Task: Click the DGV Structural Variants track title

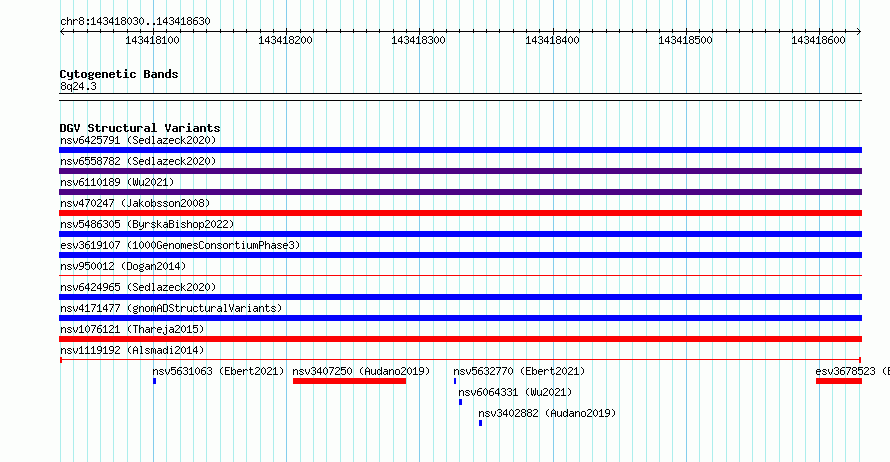Action: tap(140, 128)
